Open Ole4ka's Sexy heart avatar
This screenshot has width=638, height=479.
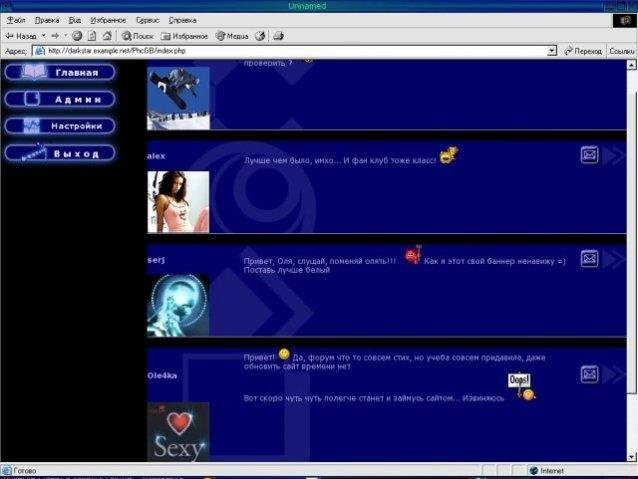[178, 432]
